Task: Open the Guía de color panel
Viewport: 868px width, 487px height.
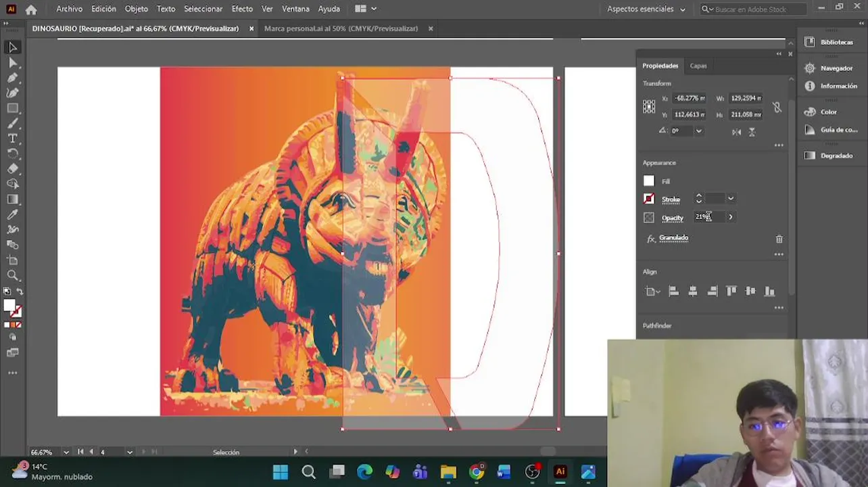Action: (x=831, y=130)
